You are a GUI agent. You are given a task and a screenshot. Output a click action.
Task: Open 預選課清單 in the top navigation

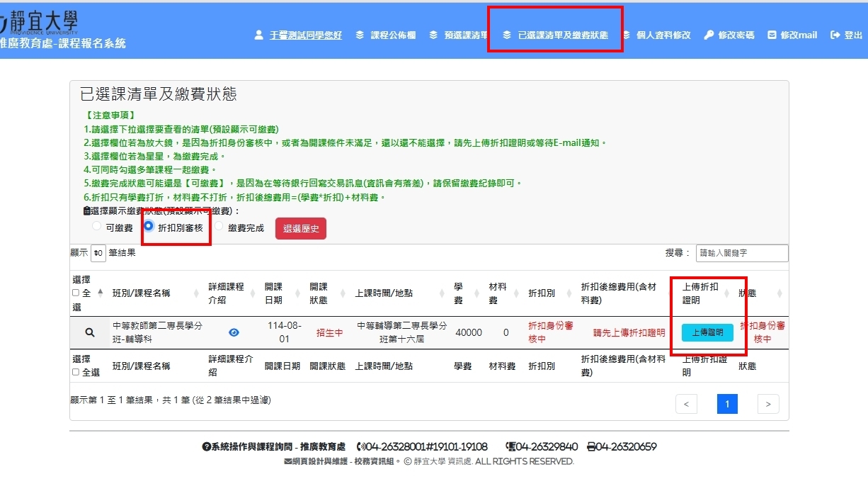[459, 35]
